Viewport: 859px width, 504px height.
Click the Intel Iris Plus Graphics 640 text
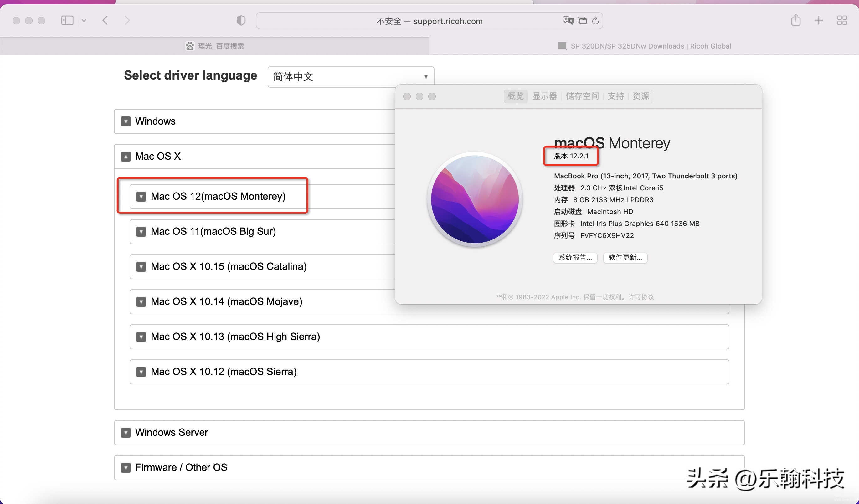click(x=640, y=224)
